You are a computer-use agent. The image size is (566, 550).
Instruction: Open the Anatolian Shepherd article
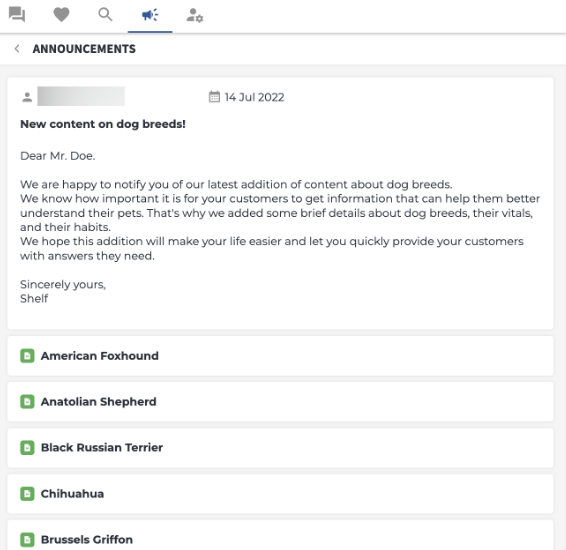tap(280, 402)
